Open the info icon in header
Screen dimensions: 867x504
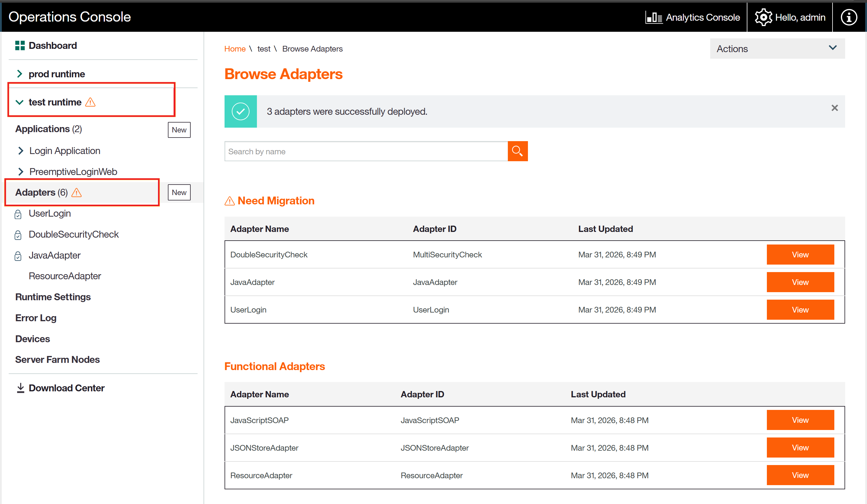pyautogui.click(x=849, y=17)
